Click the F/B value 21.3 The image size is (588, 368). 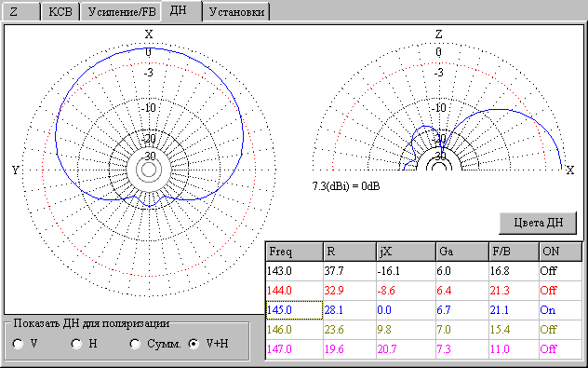pos(514,291)
